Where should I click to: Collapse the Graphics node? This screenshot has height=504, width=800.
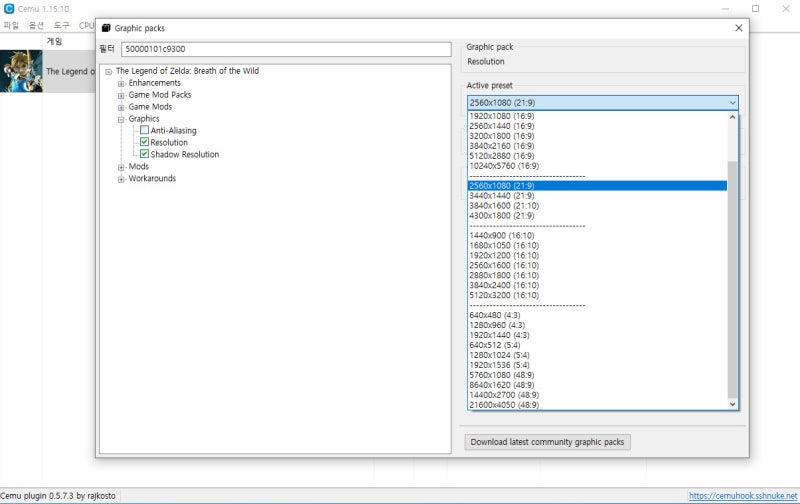click(121, 119)
